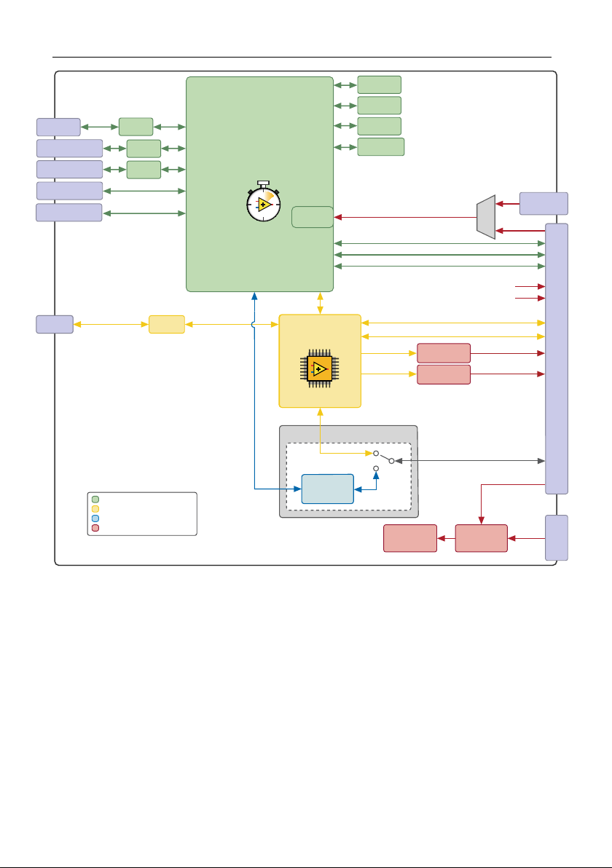Click the stopwatch real-time processor icon
Image resolution: width=612 pixels, height=868 pixels.
tap(264, 202)
